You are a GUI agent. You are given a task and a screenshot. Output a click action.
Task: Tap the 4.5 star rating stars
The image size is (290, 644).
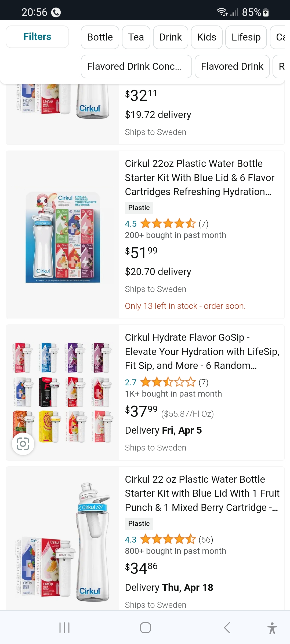click(168, 224)
